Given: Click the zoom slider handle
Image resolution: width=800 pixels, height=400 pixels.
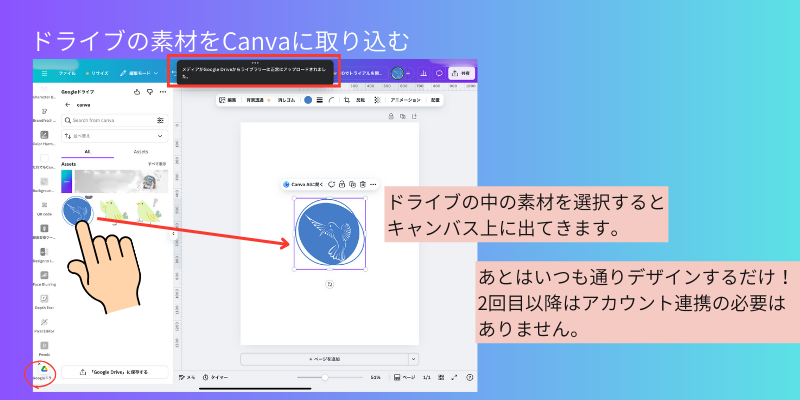Looking at the screenshot, I should tap(324, 378).
